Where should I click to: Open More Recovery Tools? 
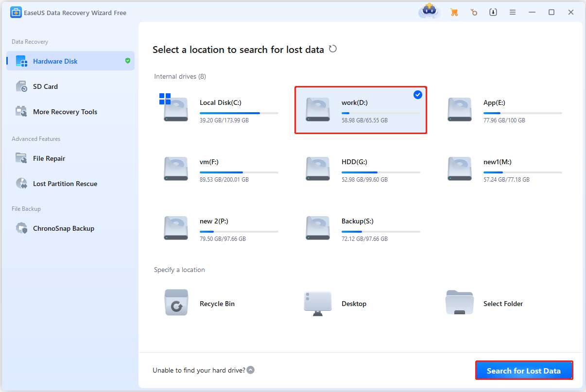tap(70, 112)
